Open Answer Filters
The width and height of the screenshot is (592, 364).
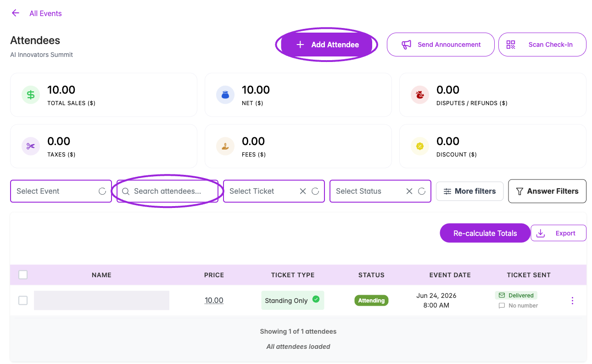coord(547,191)
